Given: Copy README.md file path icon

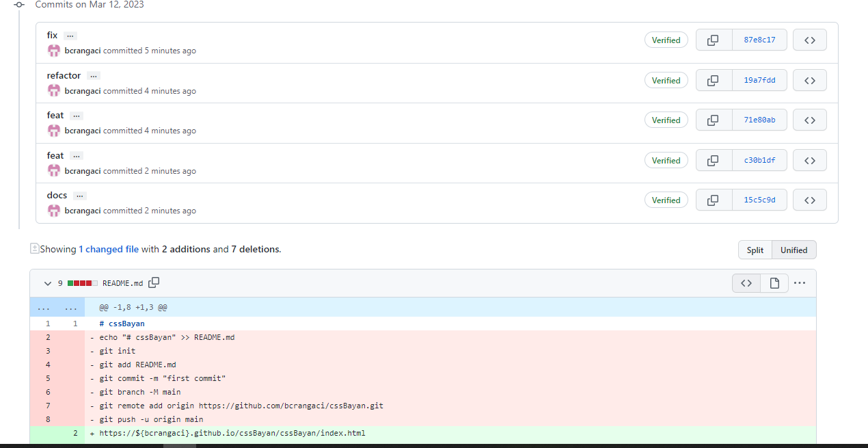Looking at the screenshot, I should (154, 282).
